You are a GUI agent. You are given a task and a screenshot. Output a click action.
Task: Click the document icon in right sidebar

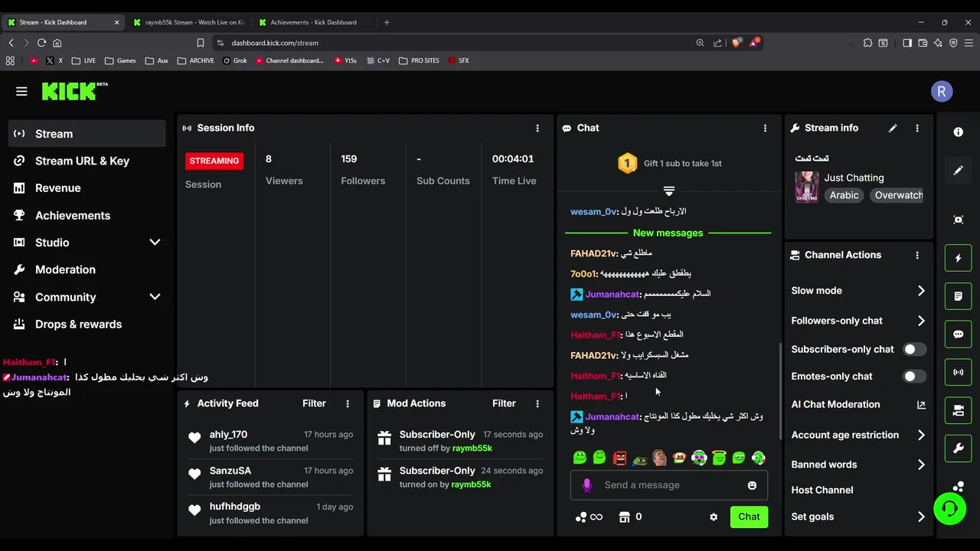point(958,296)
